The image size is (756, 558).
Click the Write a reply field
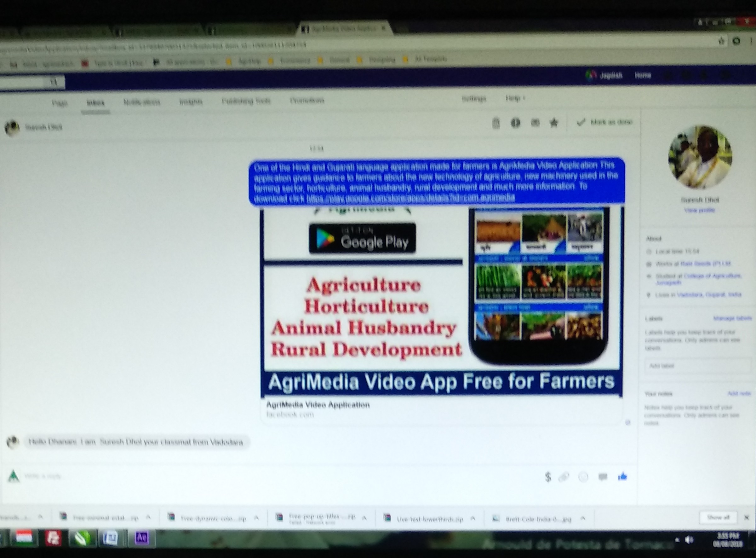(x=270, y=477)
